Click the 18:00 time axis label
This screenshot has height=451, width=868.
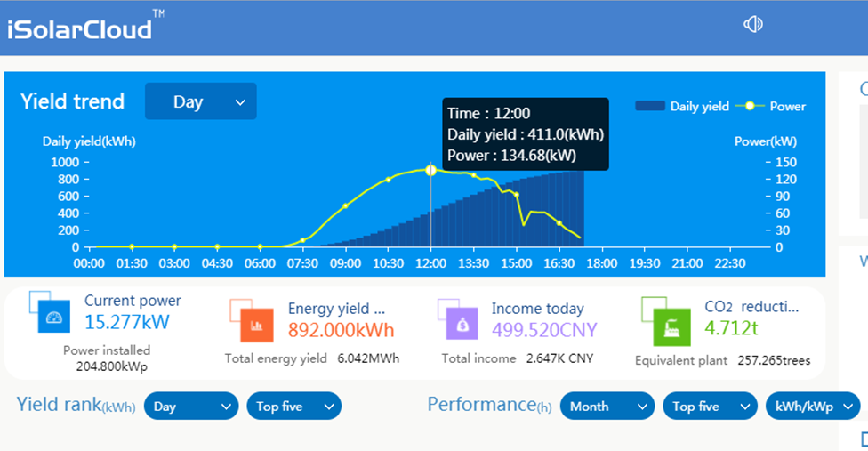tap(602, 263)
